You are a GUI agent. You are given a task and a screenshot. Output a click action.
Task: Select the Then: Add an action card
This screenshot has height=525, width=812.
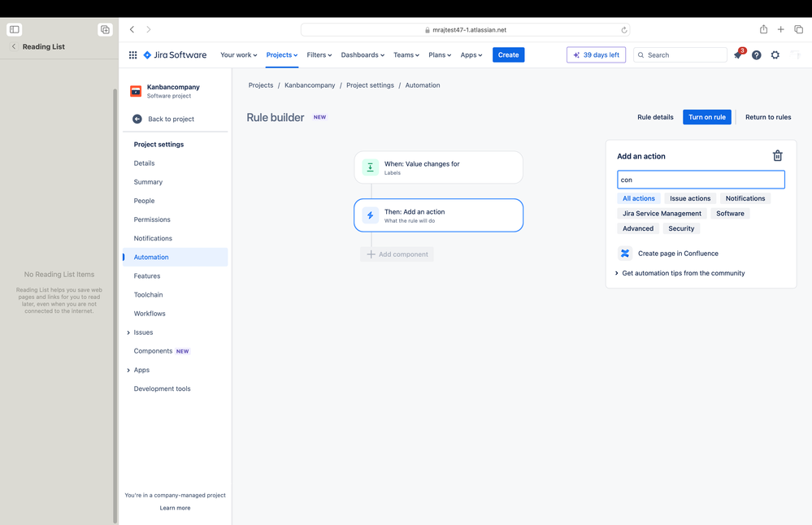tap(439, 215)
